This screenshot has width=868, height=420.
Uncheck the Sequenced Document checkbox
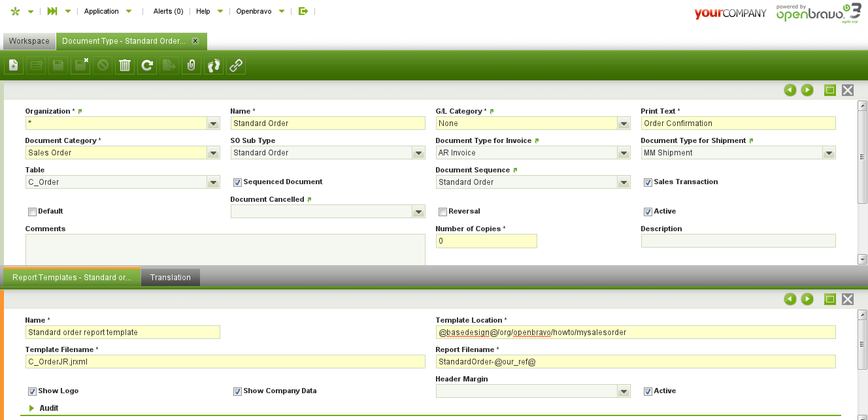point(237,182)
